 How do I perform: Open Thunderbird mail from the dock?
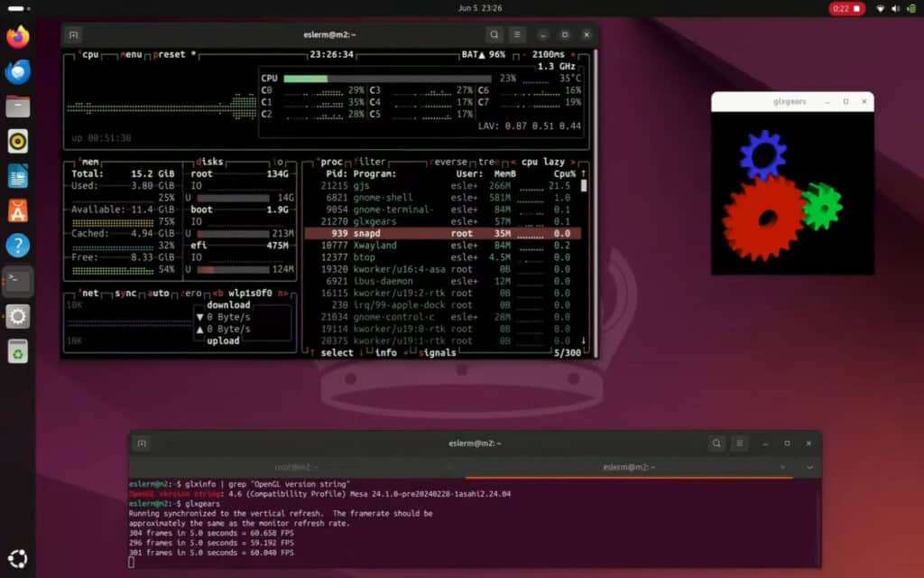coord(18,72)
